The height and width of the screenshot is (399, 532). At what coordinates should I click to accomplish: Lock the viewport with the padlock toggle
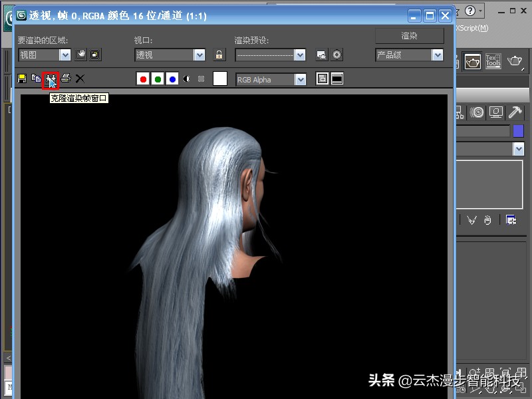[x=218, y=55]
